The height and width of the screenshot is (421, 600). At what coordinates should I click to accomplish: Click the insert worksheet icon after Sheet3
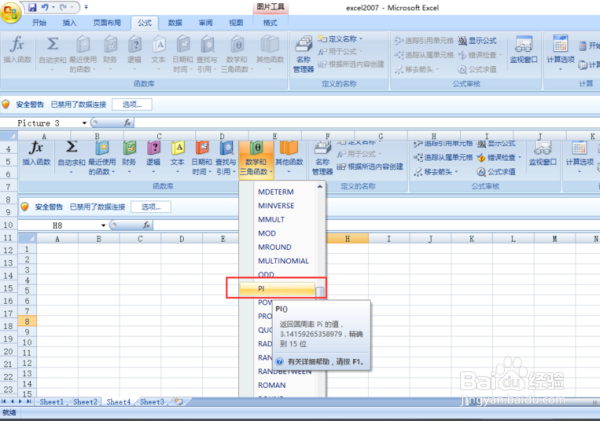[x=179, y=401]
